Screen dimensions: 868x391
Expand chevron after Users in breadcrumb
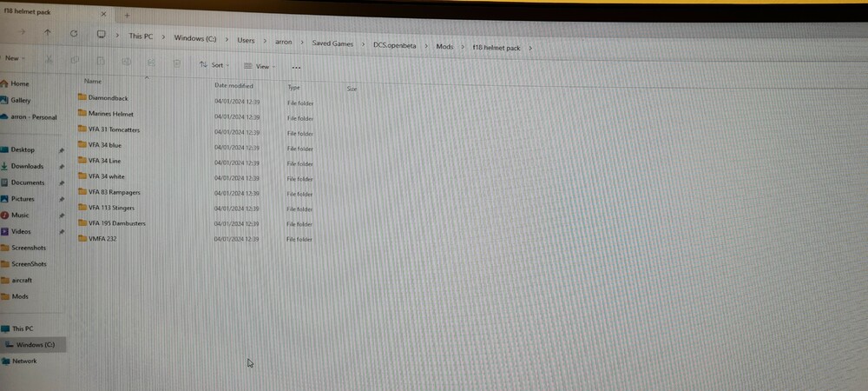(265, 41)
